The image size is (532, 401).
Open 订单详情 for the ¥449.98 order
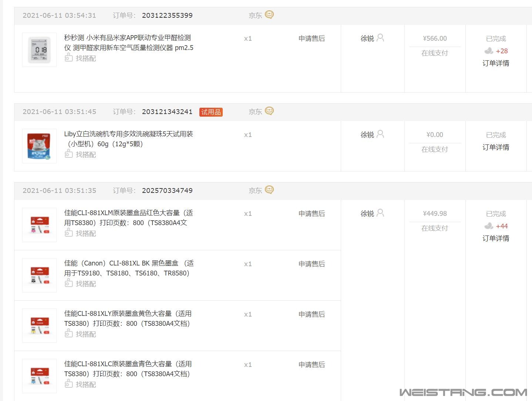click(496, 238)
